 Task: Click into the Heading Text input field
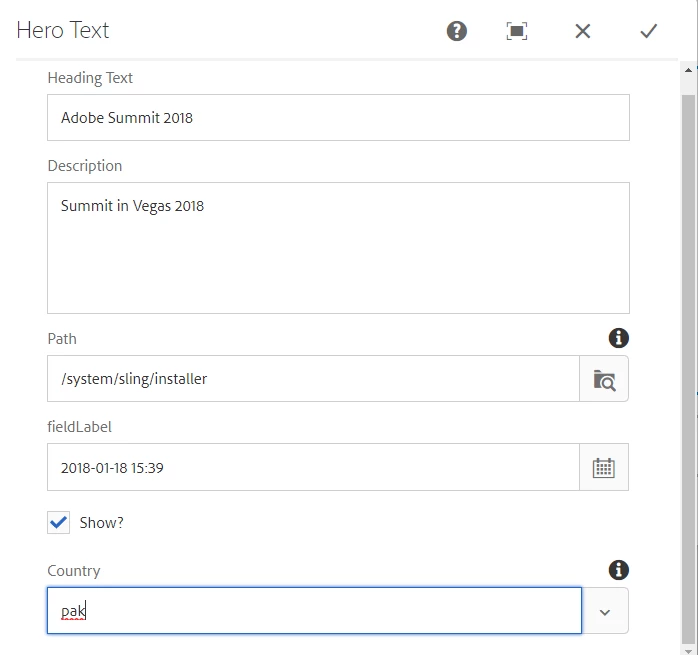[x=338, y=118]
